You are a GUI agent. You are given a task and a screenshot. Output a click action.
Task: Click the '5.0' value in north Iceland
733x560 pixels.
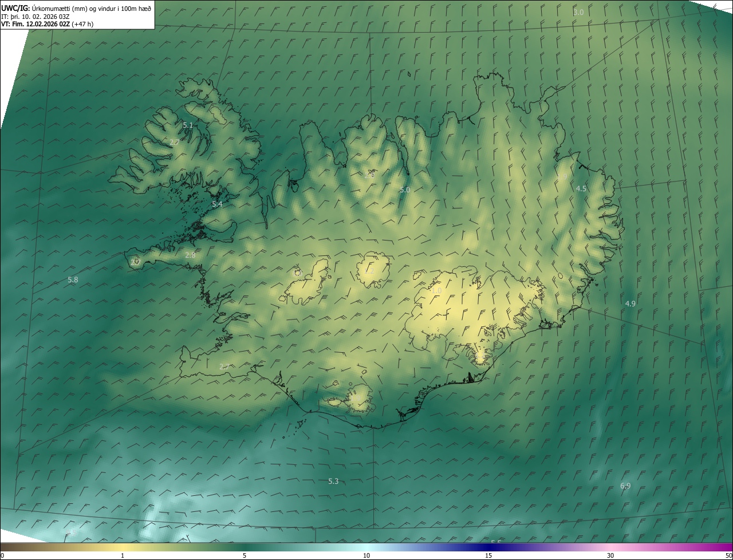click(x=405, y=190)
